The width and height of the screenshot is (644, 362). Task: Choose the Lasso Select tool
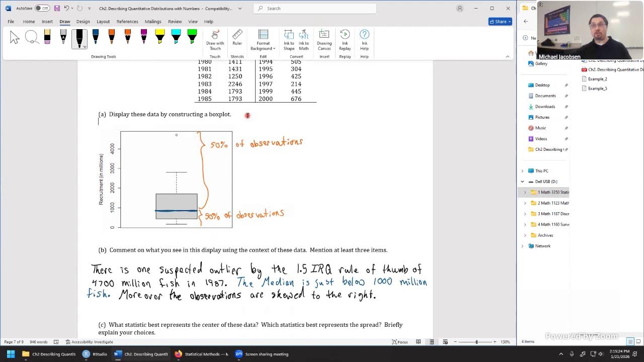click(31, 38)
